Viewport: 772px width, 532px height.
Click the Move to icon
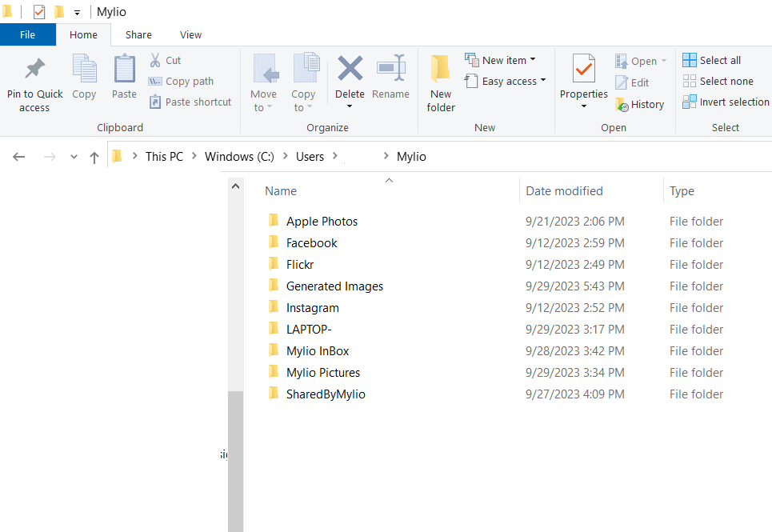(x=266, y=69)
